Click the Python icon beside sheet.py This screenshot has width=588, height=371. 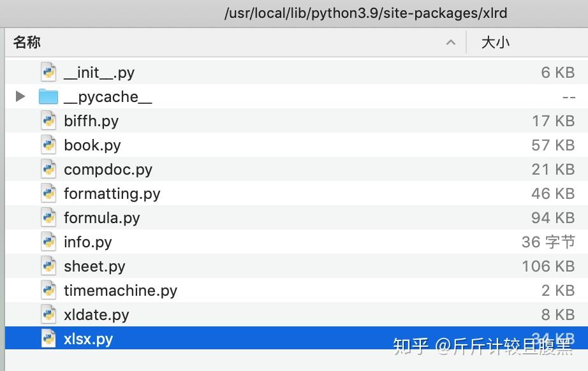click(48, 266)
